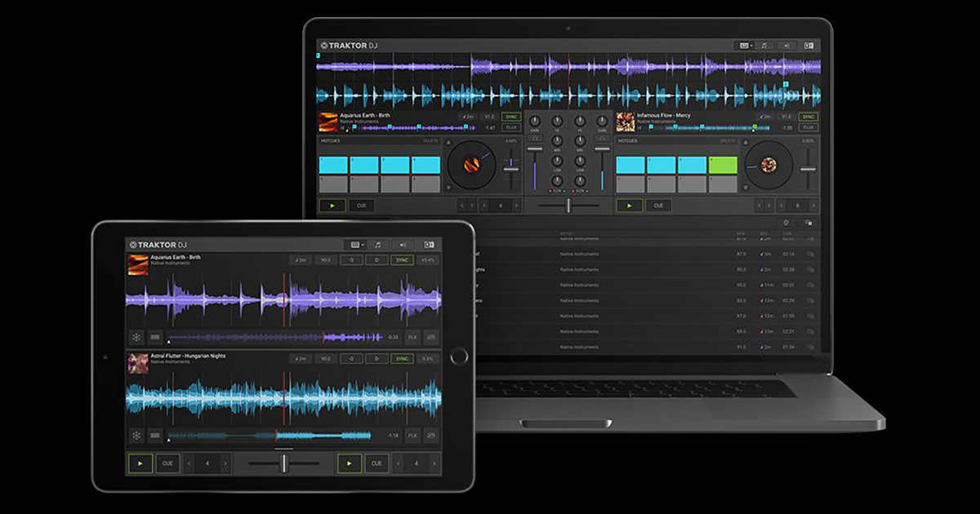Viewport: 980px width, 514px height.
Task: Play deck A on the laptop
Action: pyautogui.click(x=332, y=206)
